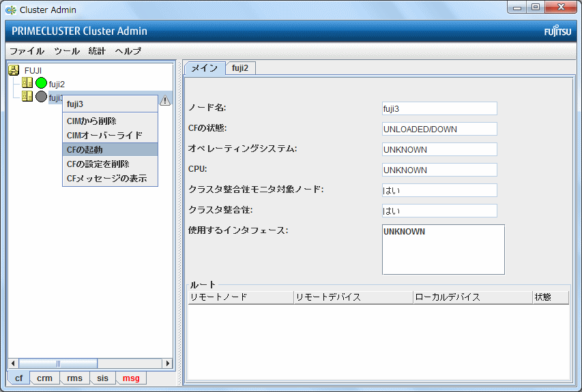Switch to the fuji2 tab
Viewport: 582px width, 392px height.
(239, 67)
